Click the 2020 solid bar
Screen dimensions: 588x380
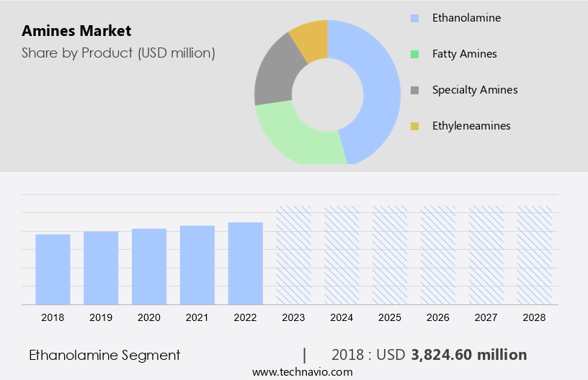[x=149, y=266]
